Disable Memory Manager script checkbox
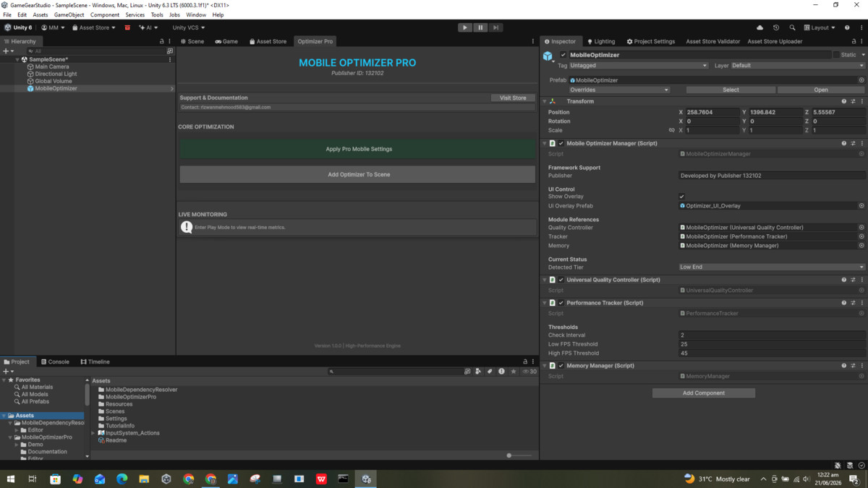The width and height of the screenshot is (868, 488). click(x=561, y=366)
